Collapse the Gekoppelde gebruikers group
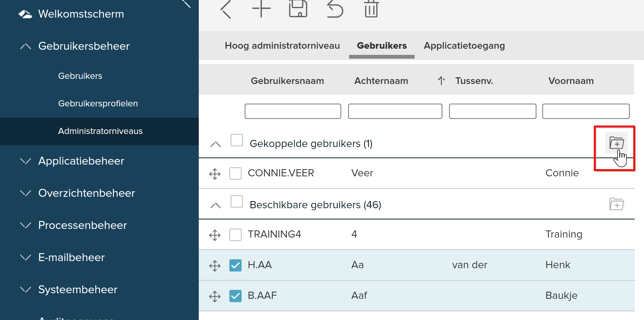This screenshot has height=320, width=644. [215, 144]
